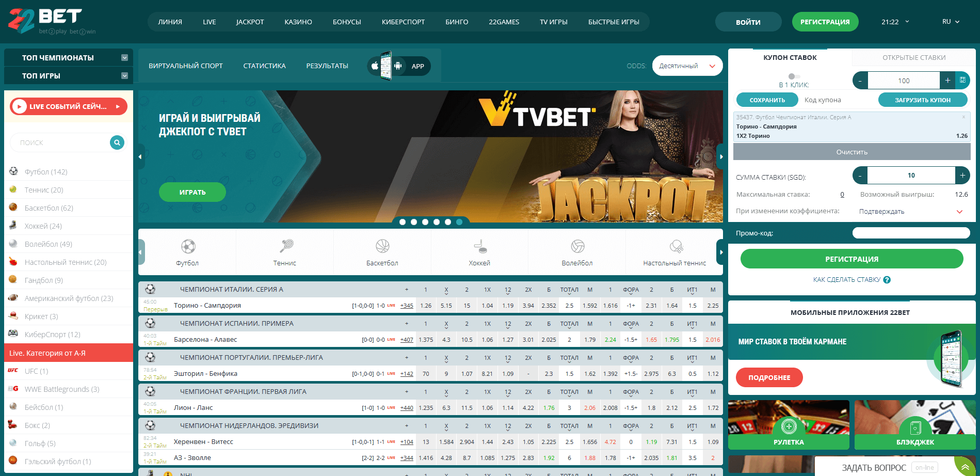Click the Играть banner button
Screen dimensions: 980x476
pos(192,192)
